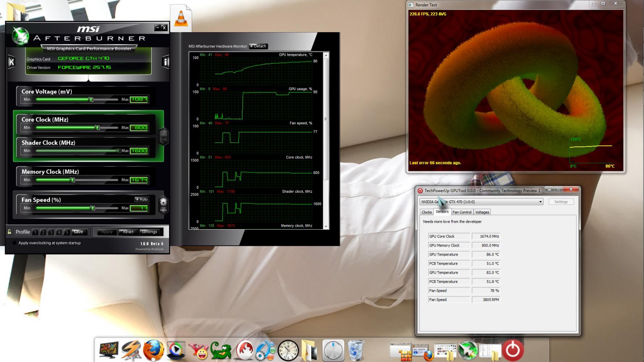This screenshot has width=644, height=362.
Task: Toggle the Link clocks button beside Shader Clock
Action: point(164,136)
